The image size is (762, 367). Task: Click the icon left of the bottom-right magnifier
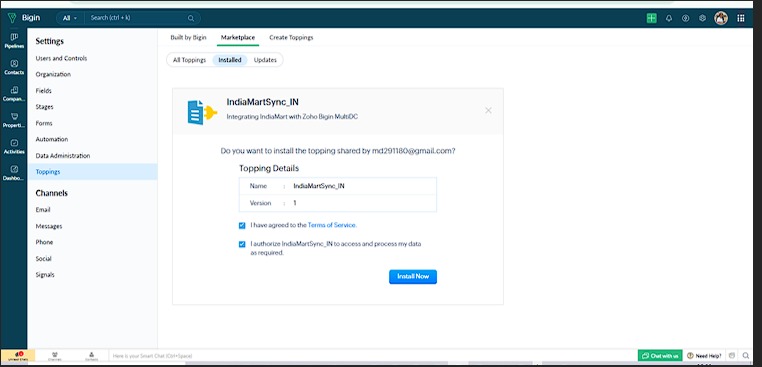tap(732, 356)
